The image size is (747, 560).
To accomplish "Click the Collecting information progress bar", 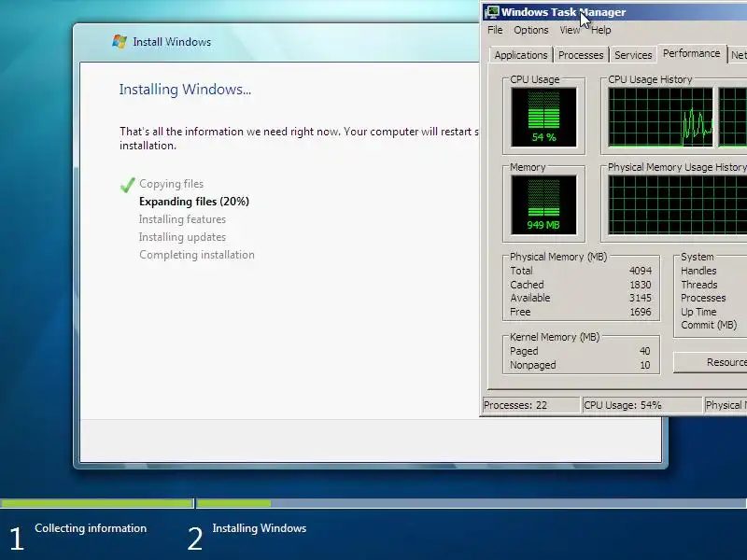I will click(x=97, y=503).
